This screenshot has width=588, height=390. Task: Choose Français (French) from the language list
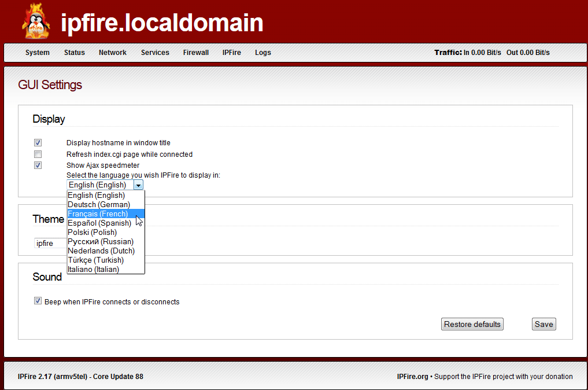106,214
